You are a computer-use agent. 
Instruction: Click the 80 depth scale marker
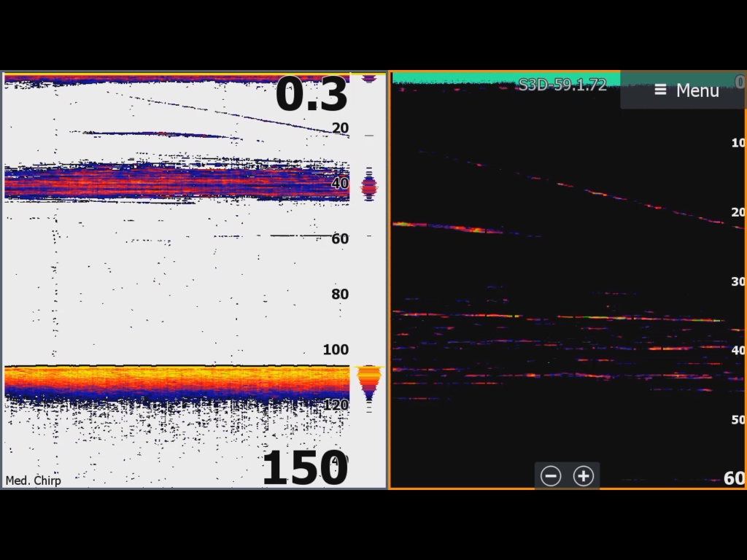(x=340, y=295)
